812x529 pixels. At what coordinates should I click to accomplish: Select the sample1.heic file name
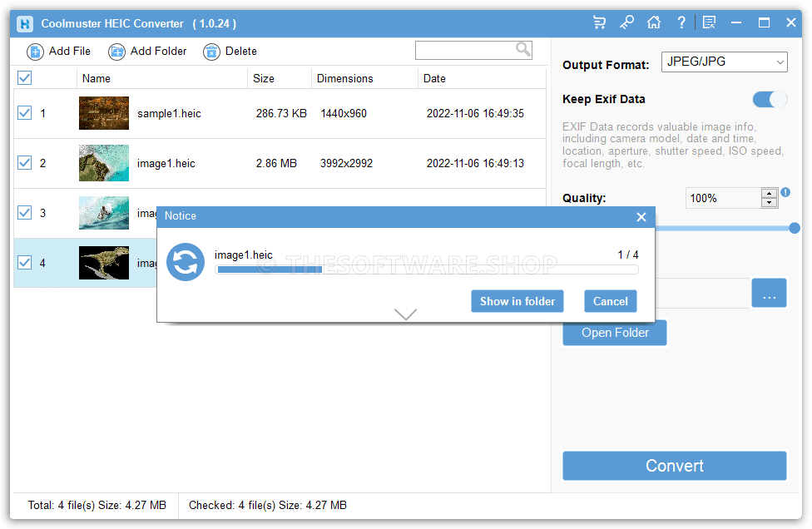click(169, 113)
